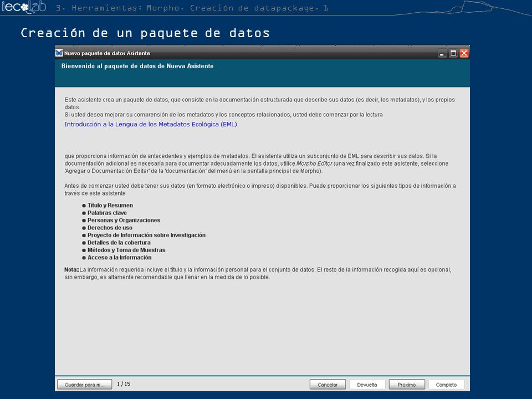The image size is (532, 399).
Task: Maximize the Nuevo paquete de datos window
Action: (453, 53)
